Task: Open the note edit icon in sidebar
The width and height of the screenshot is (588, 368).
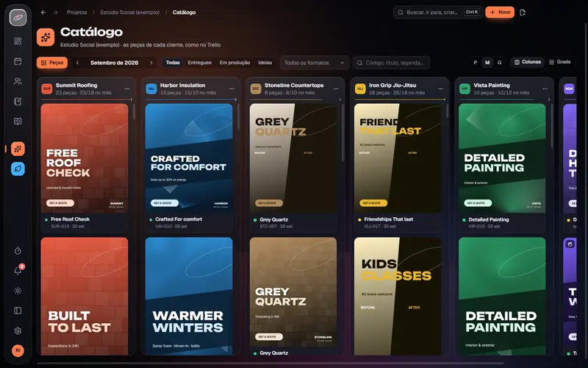Action: pyautogui.click(x=18, y=102)
